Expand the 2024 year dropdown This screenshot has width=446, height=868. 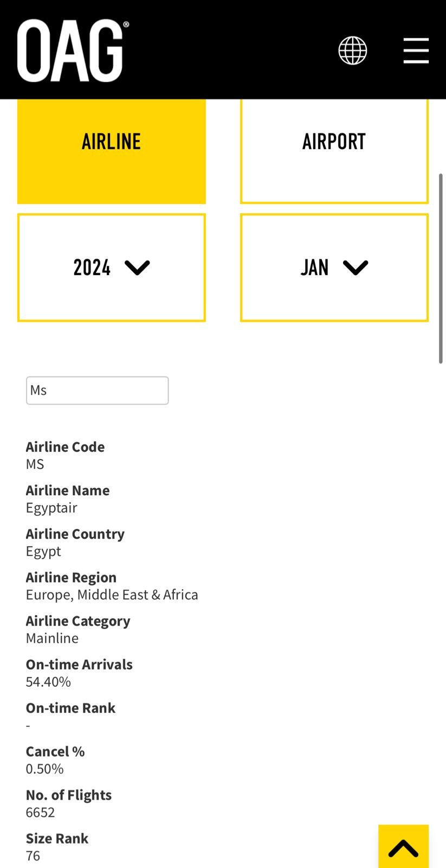[112, 267]
